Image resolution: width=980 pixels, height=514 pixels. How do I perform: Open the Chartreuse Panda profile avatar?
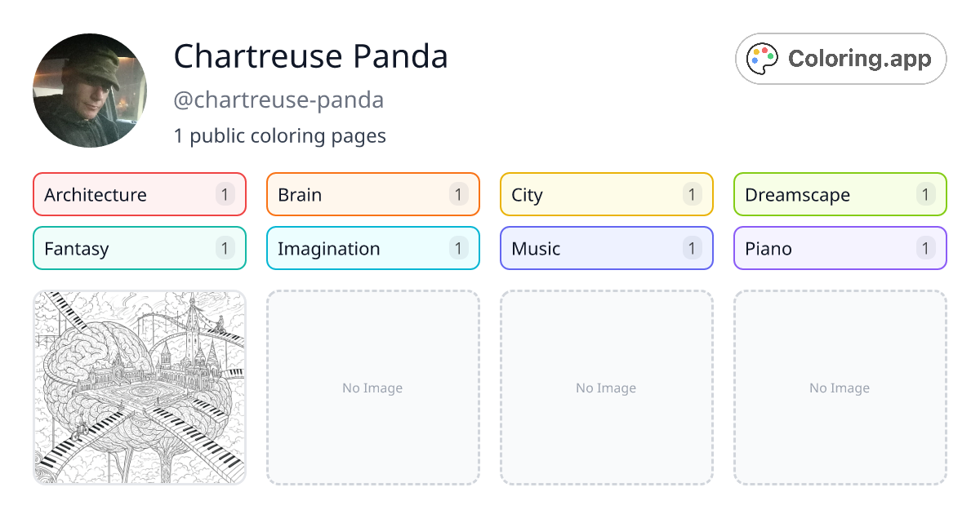(90, 91)
